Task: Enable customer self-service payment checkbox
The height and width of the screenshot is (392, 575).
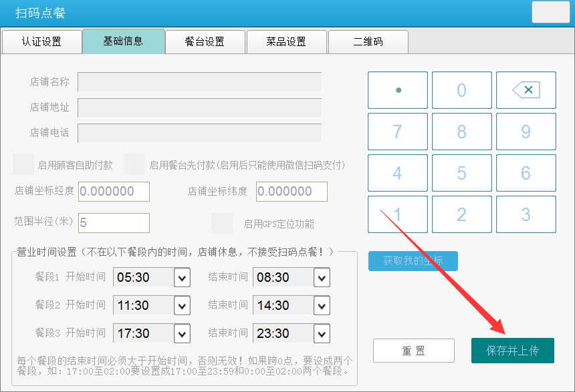Action: click(23, 164)
